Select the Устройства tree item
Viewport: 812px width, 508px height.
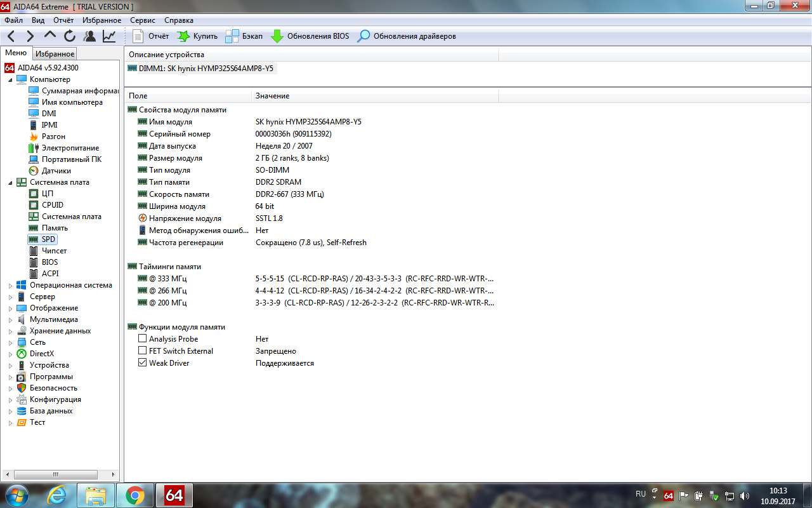click(43, 365)
